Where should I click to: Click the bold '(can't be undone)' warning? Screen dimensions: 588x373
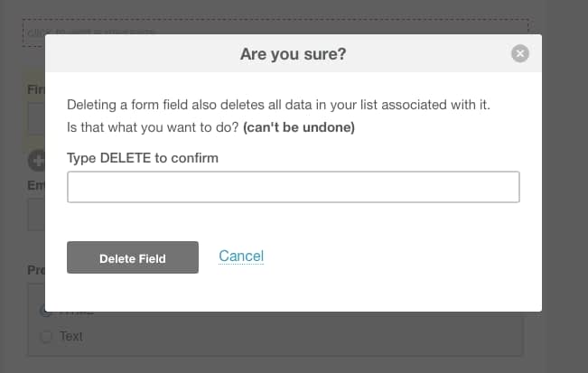click(299, 127)
